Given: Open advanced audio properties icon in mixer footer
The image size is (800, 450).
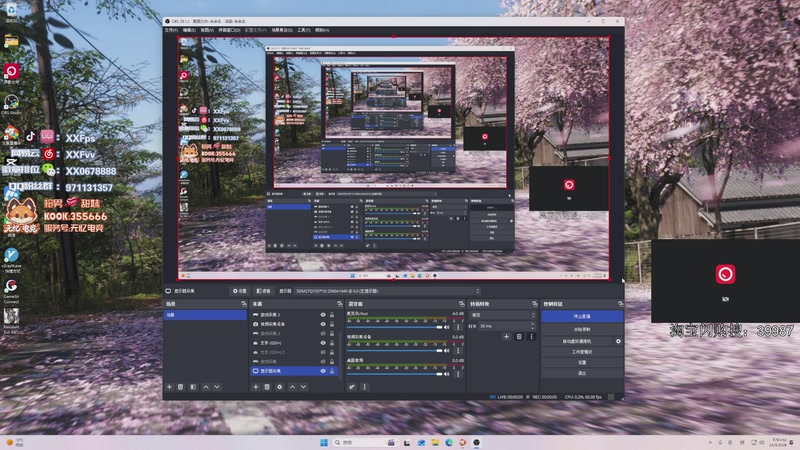Looking at the screenshot, I should coord(352,387).
